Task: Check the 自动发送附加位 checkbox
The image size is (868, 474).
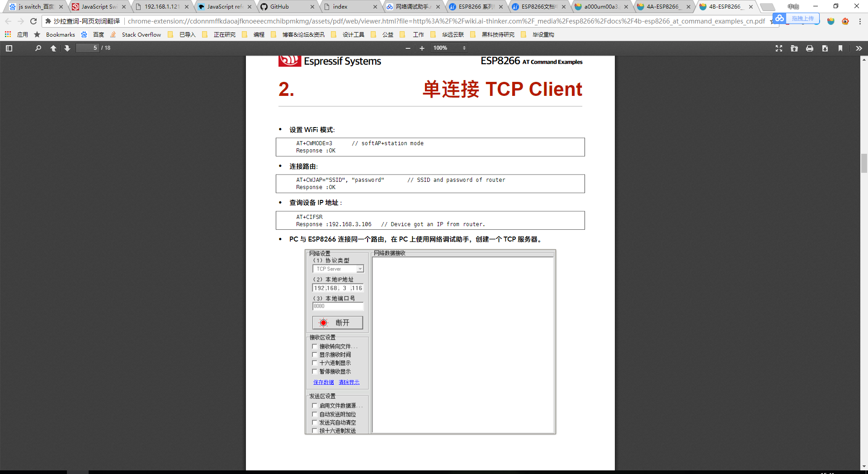Action: click(315, 414)
